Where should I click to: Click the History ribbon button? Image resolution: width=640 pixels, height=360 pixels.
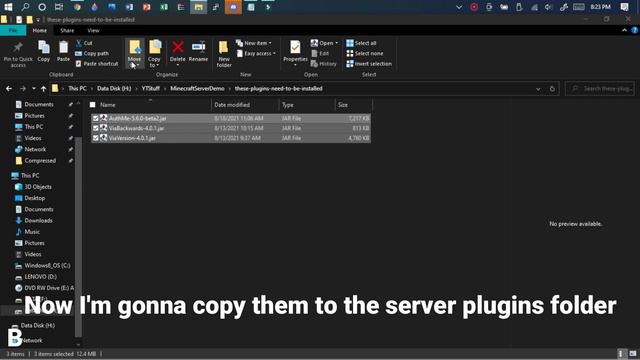pos(323,64)
